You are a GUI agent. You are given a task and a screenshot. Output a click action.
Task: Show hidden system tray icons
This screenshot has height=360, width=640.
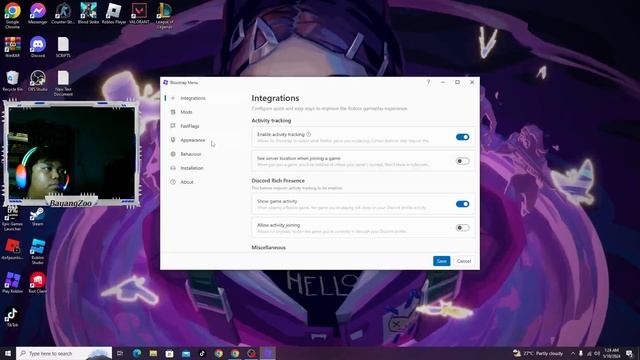tap(573, 353)
